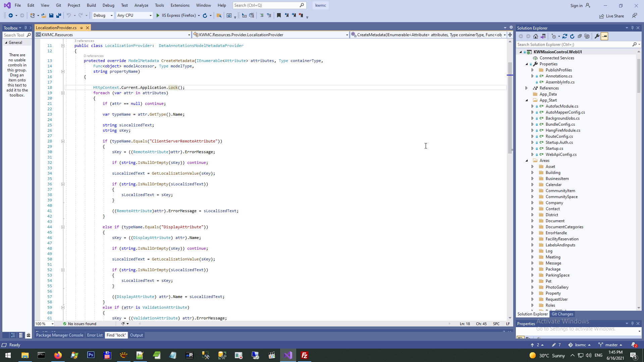Open Properties wrench icon in Solution Explorer
Screen dimensions: 644x362
[x=597, y=36]
